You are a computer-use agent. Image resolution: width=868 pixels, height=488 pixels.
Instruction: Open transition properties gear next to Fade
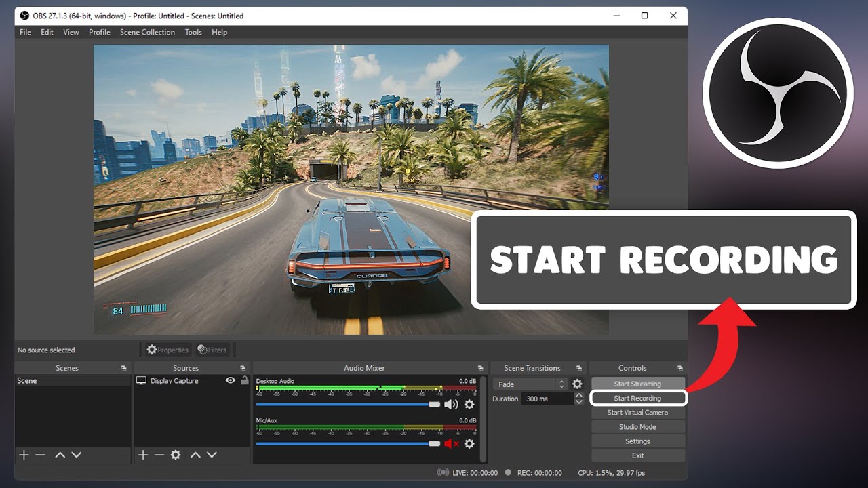[x=577, y=384]
